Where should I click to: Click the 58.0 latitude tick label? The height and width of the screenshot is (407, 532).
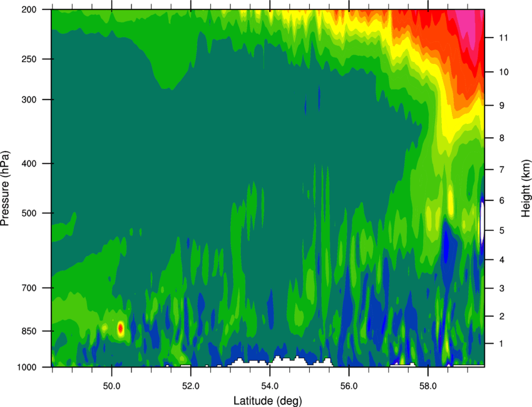coord(428,386)
